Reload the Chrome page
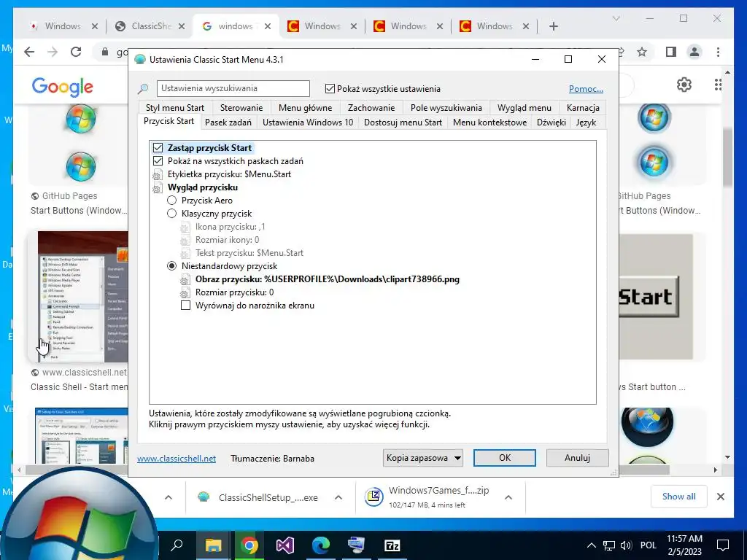Image resolution: width=747 pixels, height=560 pixels. coord(76,52)
